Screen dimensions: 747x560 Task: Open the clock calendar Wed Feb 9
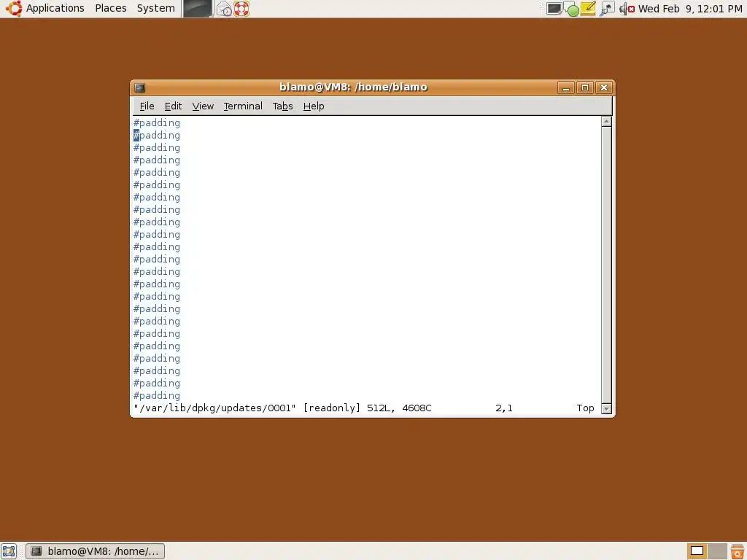[x=690, y=9]
